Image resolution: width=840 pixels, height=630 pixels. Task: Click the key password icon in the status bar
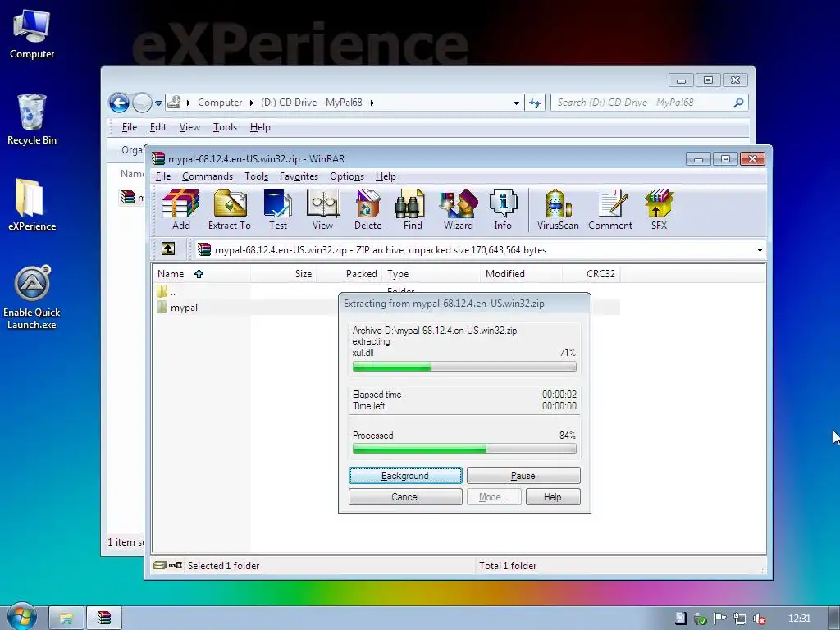(x=176, y=565)
